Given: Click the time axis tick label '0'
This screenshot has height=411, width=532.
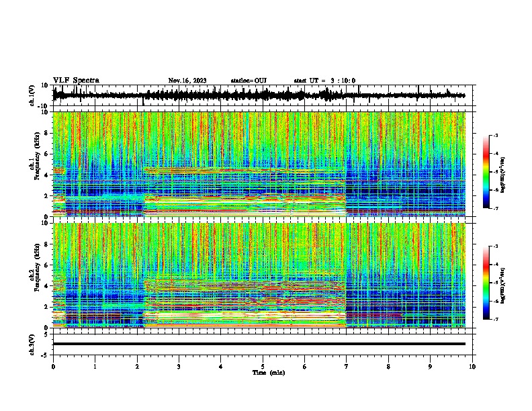Looking at the screenshot, I should click(x=53, y=367).
